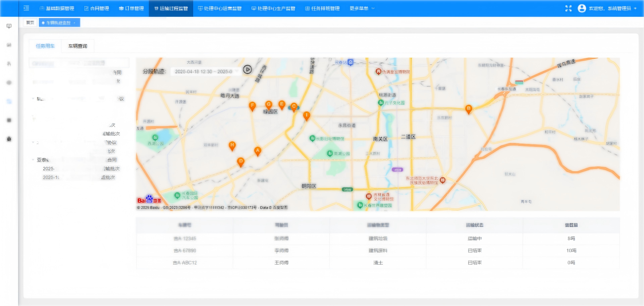Click map marker B near 长春东互通
644x306 pixels.
469,109
